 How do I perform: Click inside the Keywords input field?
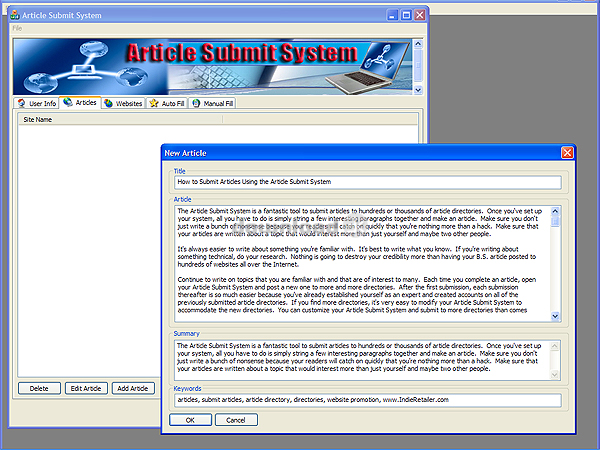(368, 400)
